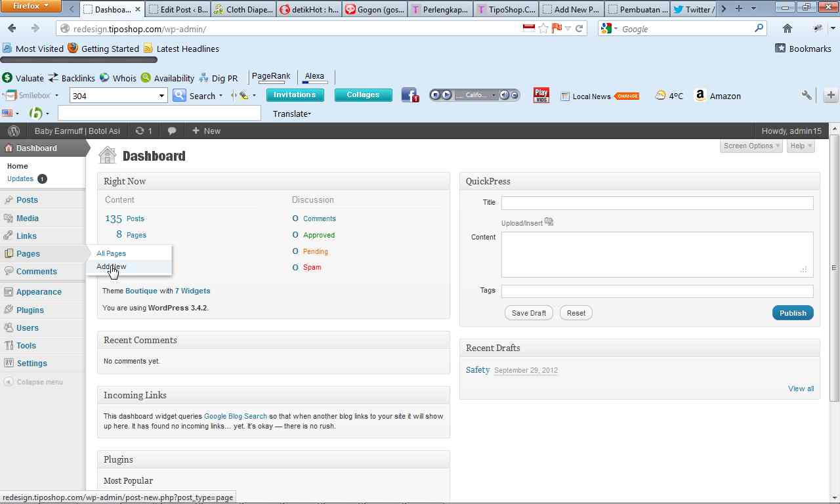This screenshot has height=504, width=840.
Task: Click the updates refresh icon in admin bar
Action: pyautogui.click(x=140, y=131)
